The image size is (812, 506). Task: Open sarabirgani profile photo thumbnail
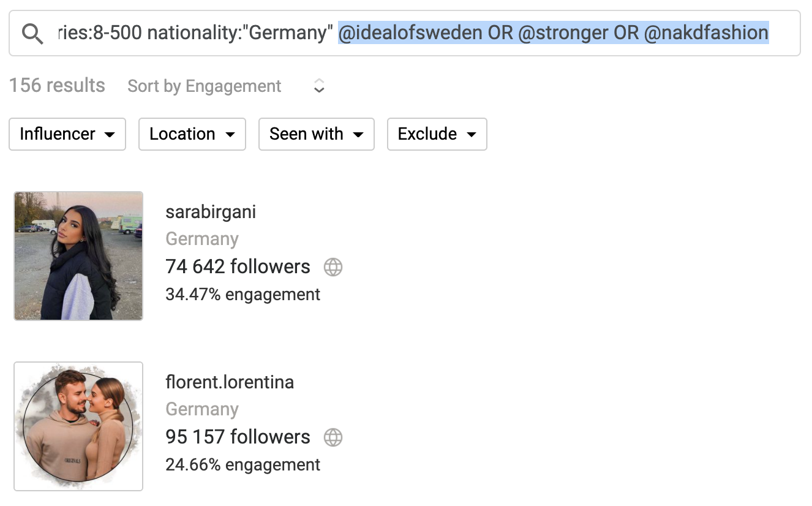[x=78, y=256]
